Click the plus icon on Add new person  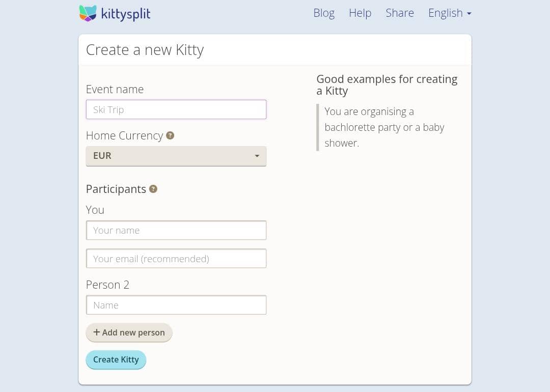[x=96, y=332]
